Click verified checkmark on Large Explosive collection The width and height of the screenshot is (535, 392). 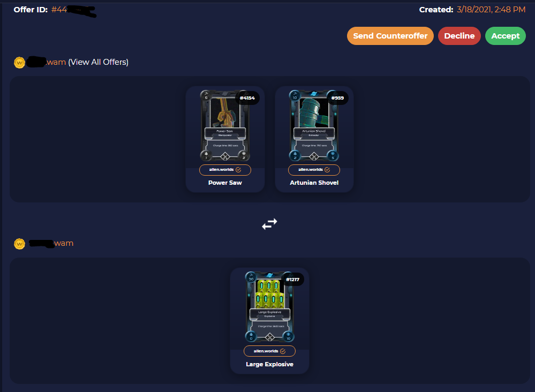[283, 351]
